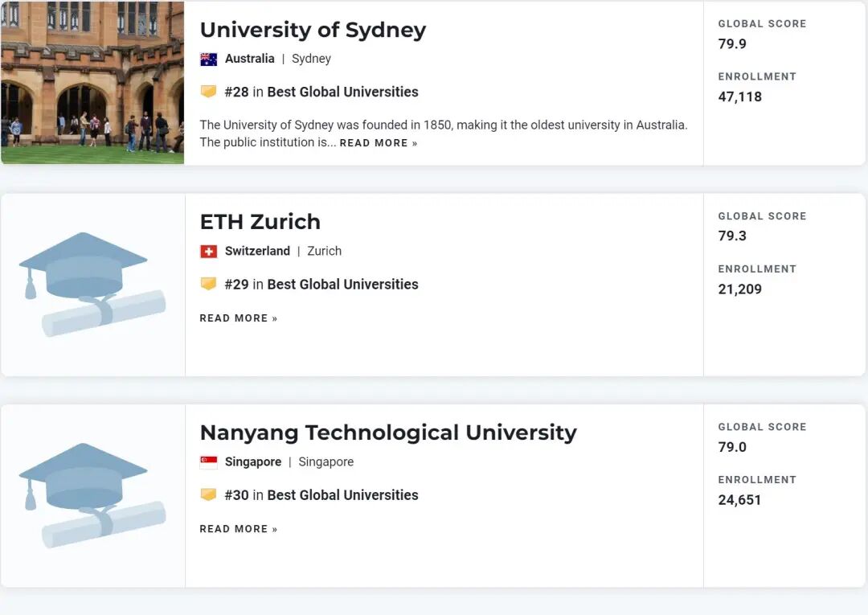Open Nanyang Technological University title link

tap(387, 433)
